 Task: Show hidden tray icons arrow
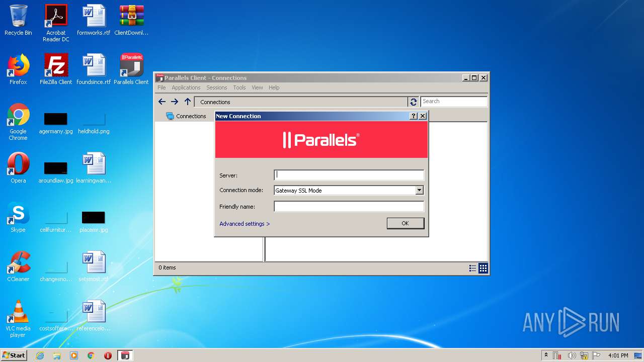tap(546, 355)
